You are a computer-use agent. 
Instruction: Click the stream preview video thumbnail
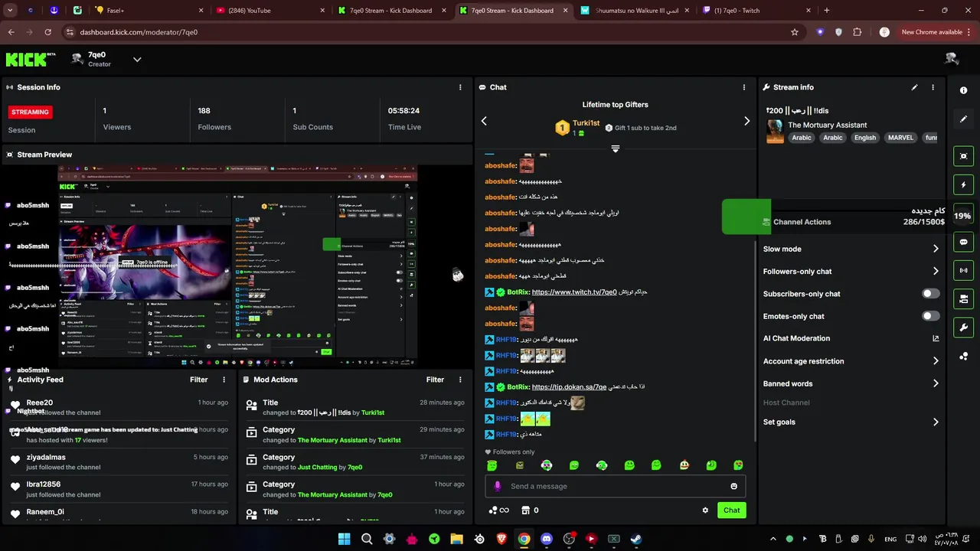237,266
